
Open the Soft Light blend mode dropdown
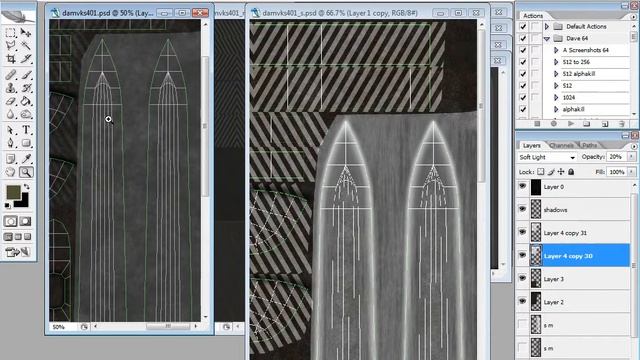pyautogui.click(x=547, y=157)
